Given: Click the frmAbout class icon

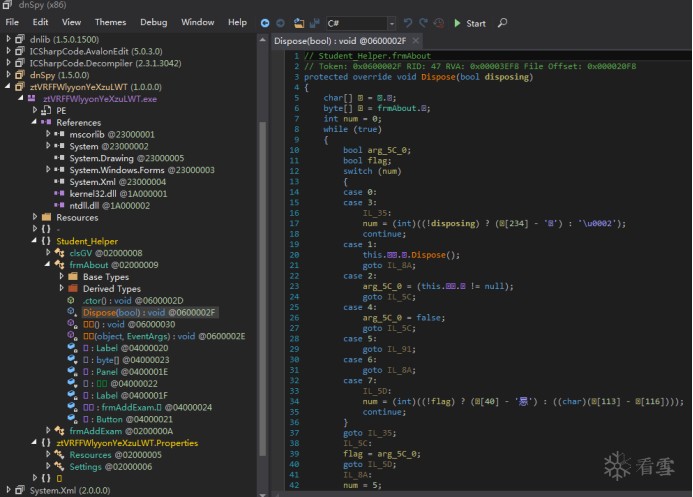Looking at the screenshot, I should coord(59,265).
